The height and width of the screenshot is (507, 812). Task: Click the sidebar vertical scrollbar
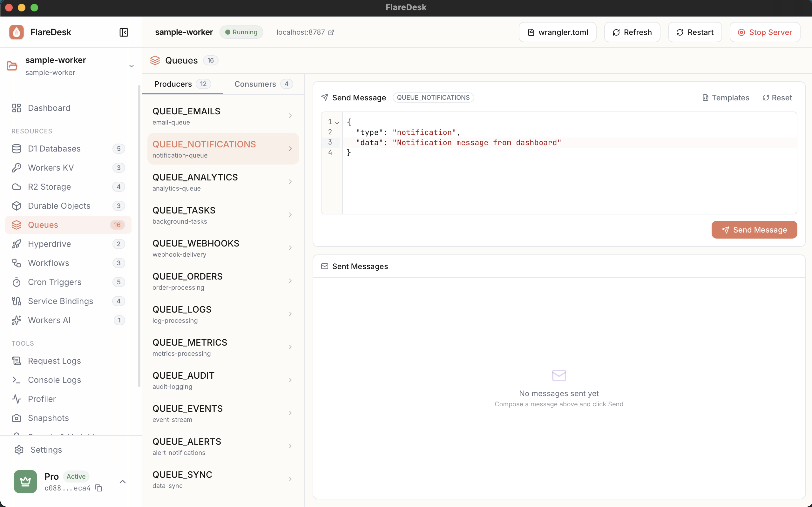[x=139, y=235]
